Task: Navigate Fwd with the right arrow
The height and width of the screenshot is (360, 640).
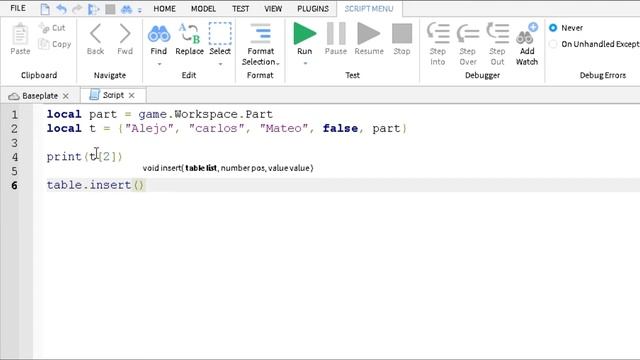Action: 125,33
